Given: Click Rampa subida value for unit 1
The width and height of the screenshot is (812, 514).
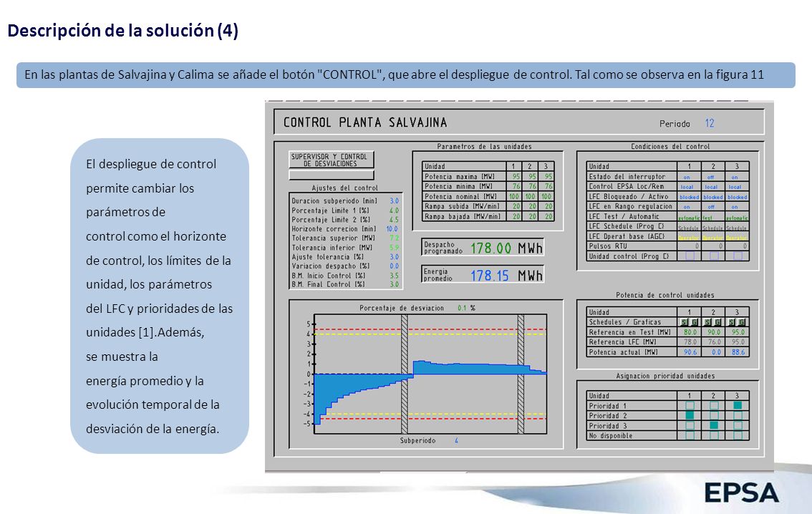Looking at the screenshot, I should (516, 206).
